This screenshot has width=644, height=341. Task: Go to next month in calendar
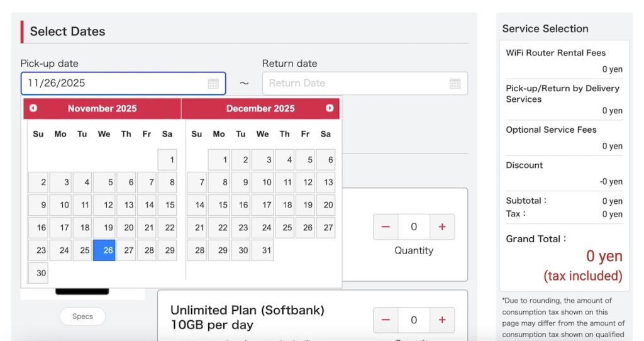pos(330,108)
